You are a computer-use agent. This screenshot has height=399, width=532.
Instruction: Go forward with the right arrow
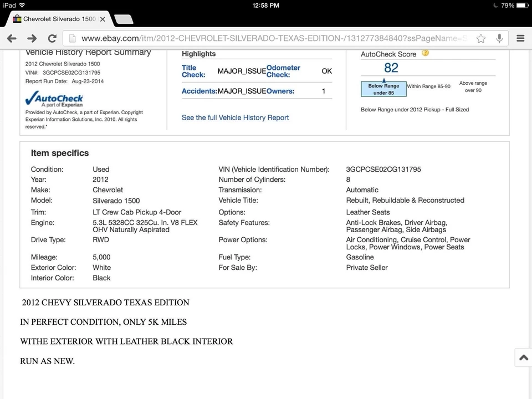(x=32, y=38)
